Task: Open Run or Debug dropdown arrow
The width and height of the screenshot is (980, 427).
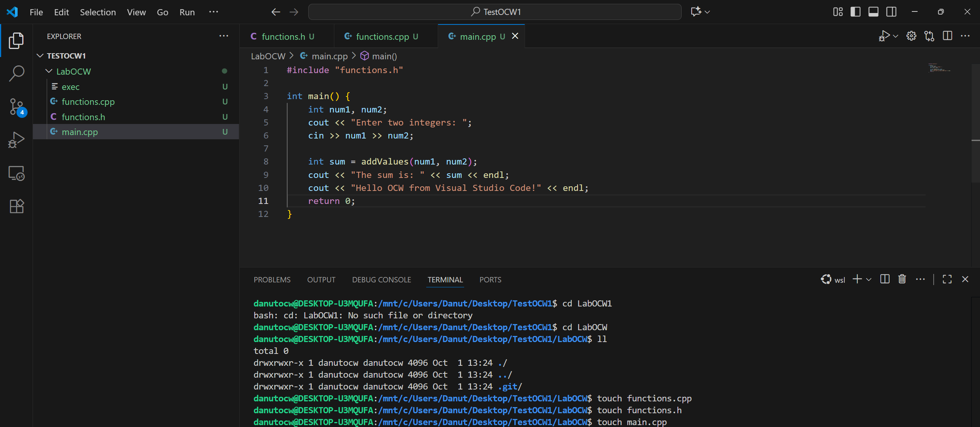Action: coord(895,36)
